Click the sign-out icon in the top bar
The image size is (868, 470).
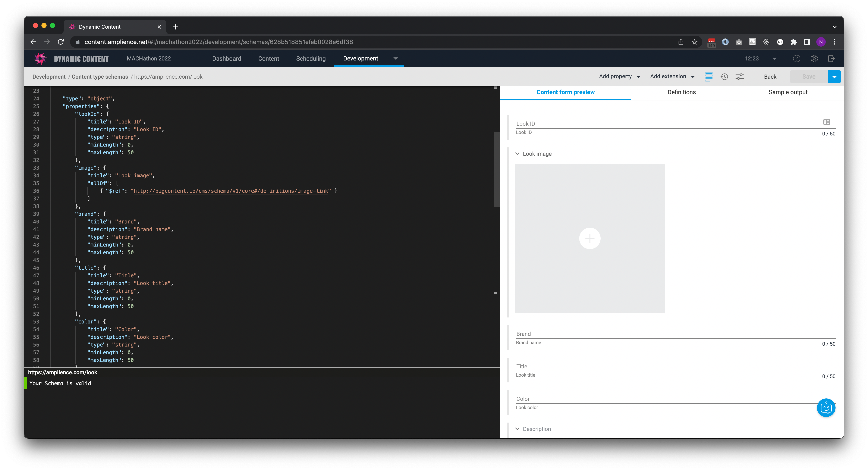pos(832,58)
